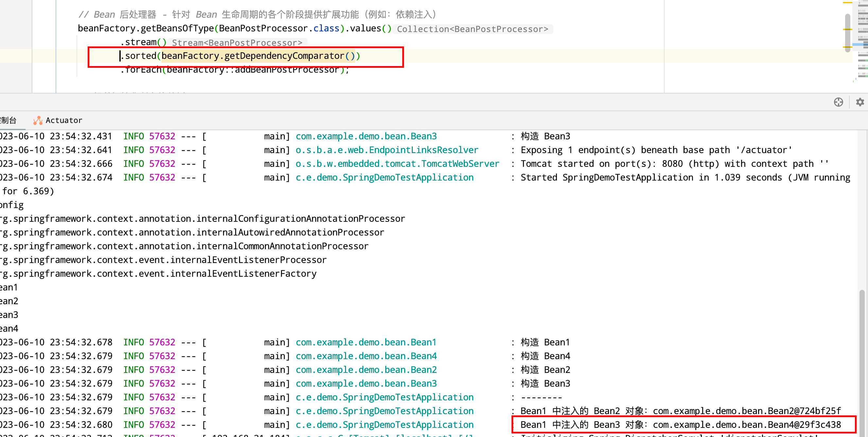Open the o.s.b.a.e.web.EndpointLinksResolver link
The width and height of the screenshot is (868, 437).
387,150
